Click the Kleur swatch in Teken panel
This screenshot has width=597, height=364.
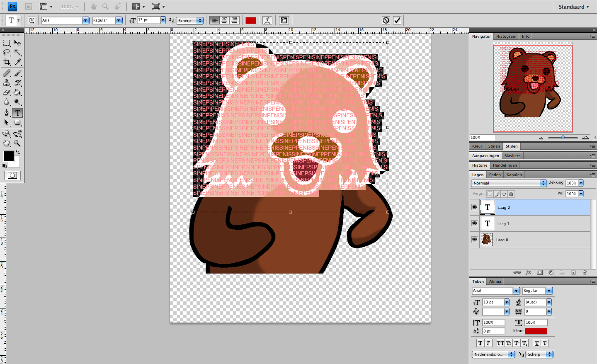(536, 331)
